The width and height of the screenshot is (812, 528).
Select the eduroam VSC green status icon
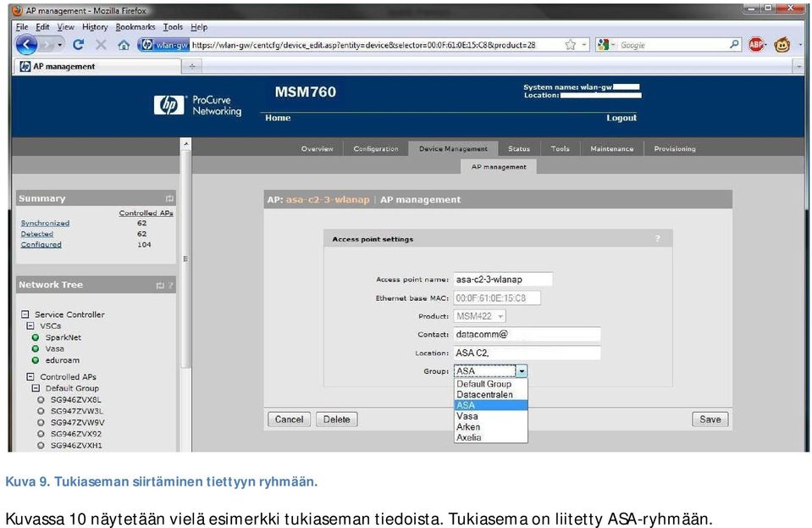tap(36, 360)
